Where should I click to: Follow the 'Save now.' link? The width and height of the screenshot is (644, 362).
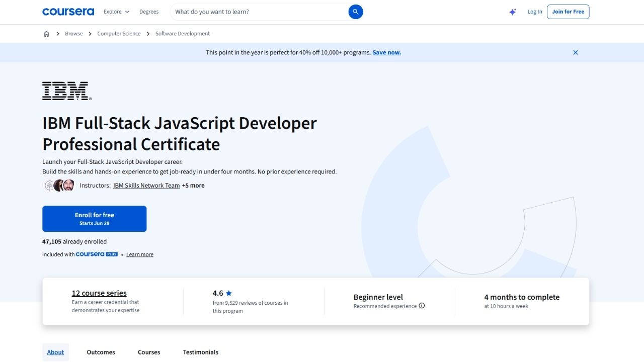(x=386, y=52)
